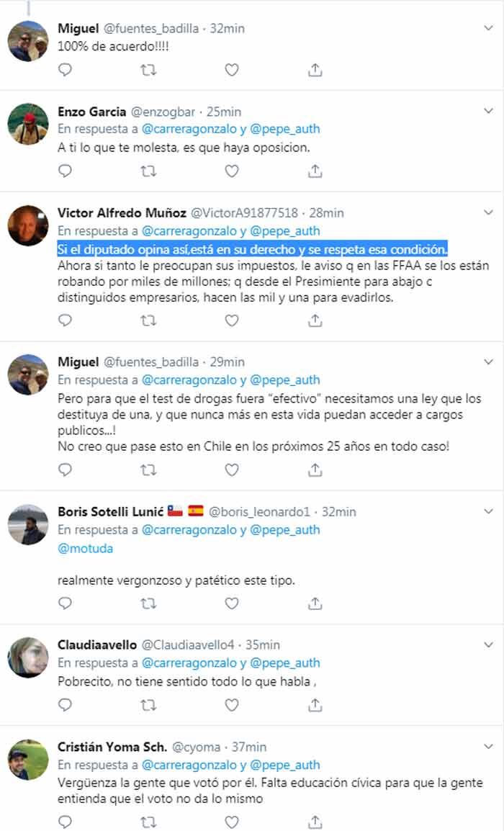Expand options menu on Claudiaavello's tweet
This screenshot has width=504, height=831.
click(x=488, y=644)
